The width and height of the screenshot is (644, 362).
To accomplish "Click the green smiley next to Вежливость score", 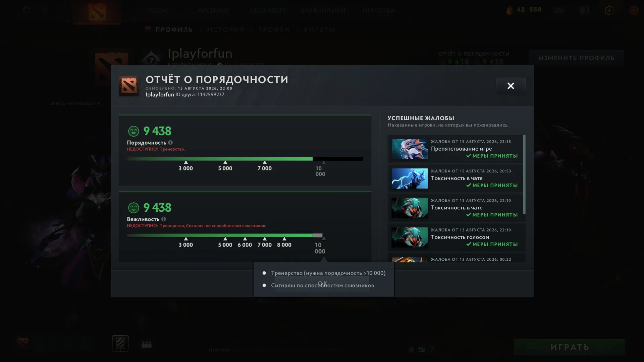I will [133, 208].
